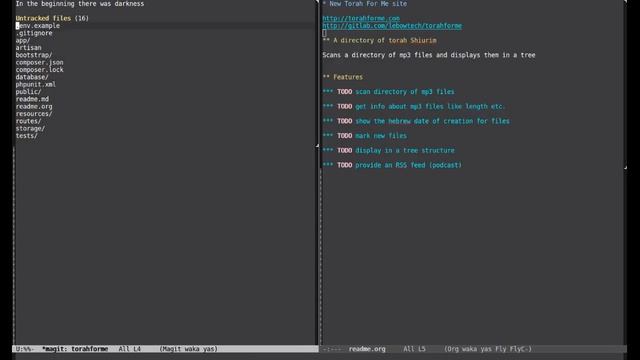This screenshot has width=640, height=360.
Task: Select readme.md in untracked files
Action: click(x=32, y=99)
